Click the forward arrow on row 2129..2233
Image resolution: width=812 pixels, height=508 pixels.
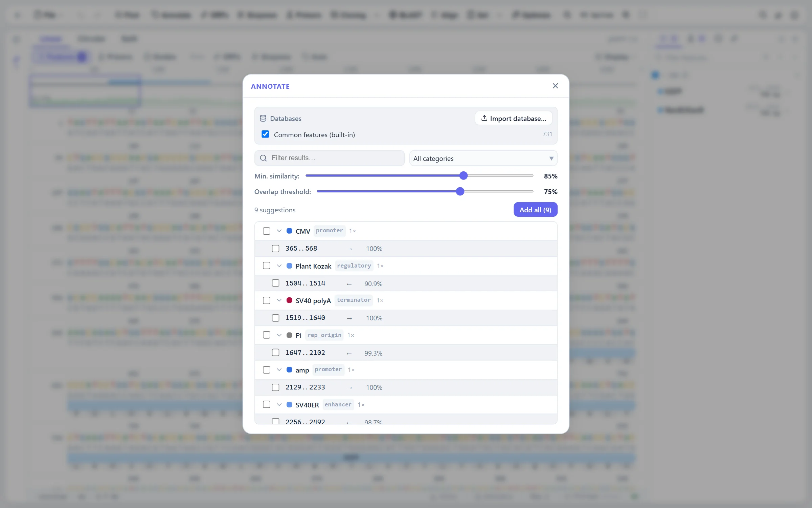point(349,388)
